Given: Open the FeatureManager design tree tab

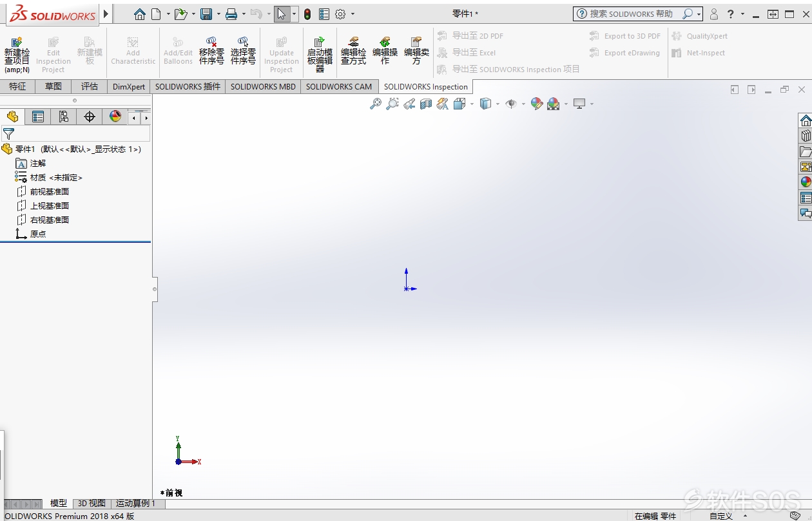Looking at the screenshot, I should pyautogui.click(x=12, y=117).
